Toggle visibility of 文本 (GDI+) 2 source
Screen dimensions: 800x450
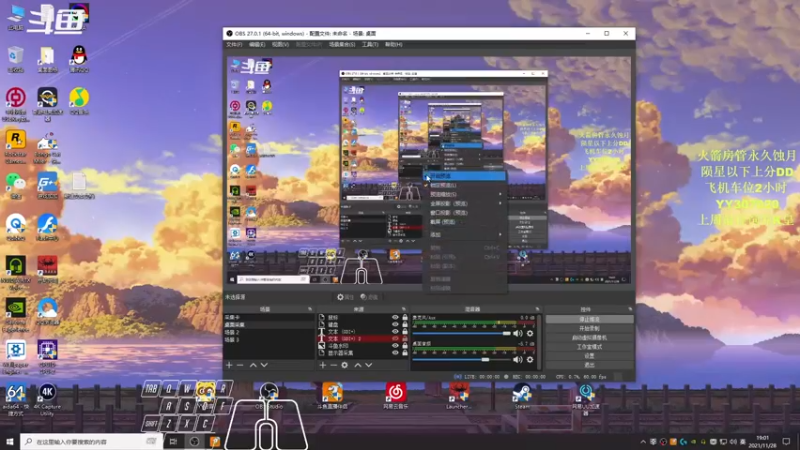395,339
